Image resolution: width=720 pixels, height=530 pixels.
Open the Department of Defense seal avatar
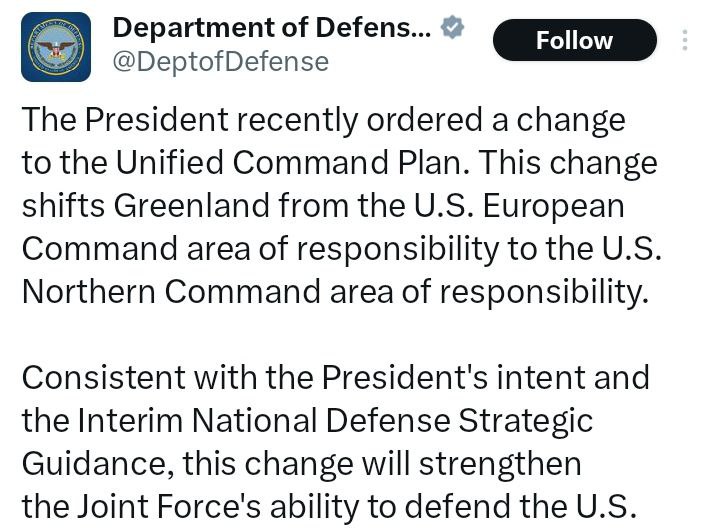56,47
